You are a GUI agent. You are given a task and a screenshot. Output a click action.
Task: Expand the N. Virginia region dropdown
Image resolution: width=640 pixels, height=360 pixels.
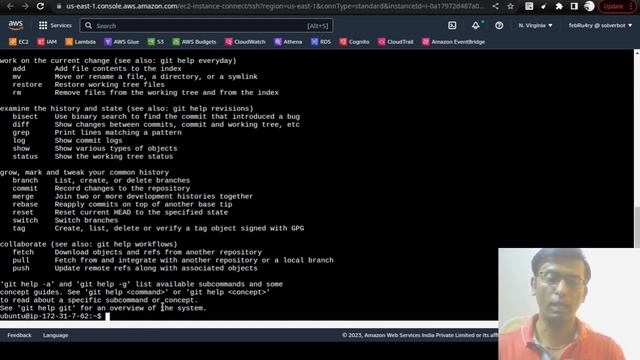535,25
